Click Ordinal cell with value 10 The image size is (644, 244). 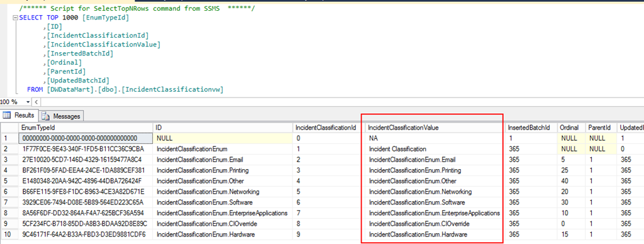[571, 213]
